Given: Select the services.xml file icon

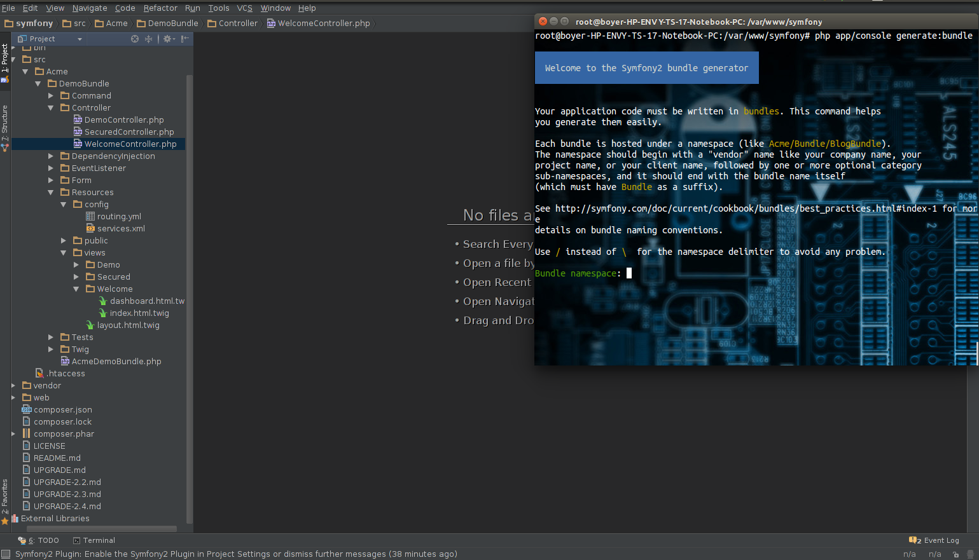Looking at the screenshot, I should pyautogui.click(x=90, y=228).
